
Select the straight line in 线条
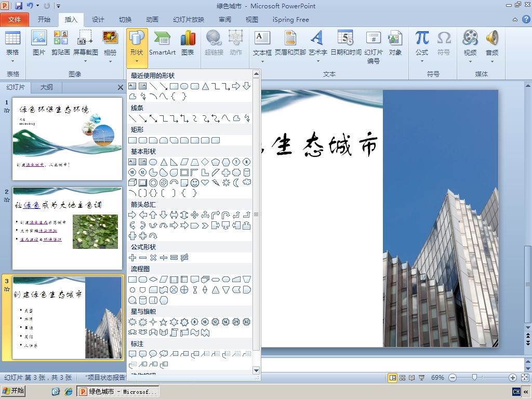(132, 118)
